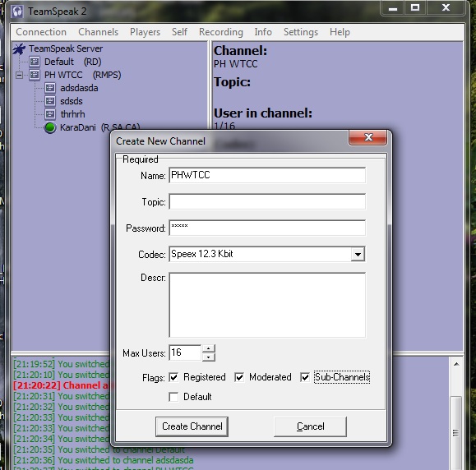The width and height of the screenshot is (476, 470).
Task: Select the sdsds sub-channel
Action: pos(72,101)
